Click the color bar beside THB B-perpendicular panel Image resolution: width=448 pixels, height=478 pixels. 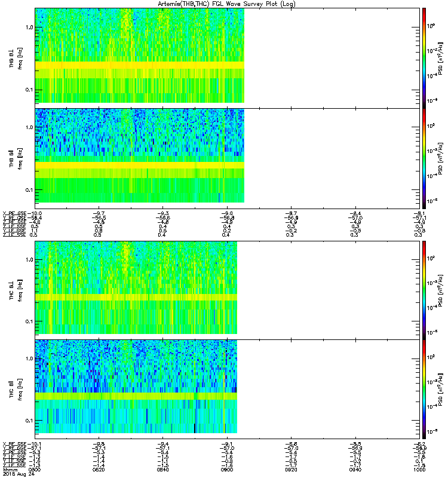[x=424, y=58]
